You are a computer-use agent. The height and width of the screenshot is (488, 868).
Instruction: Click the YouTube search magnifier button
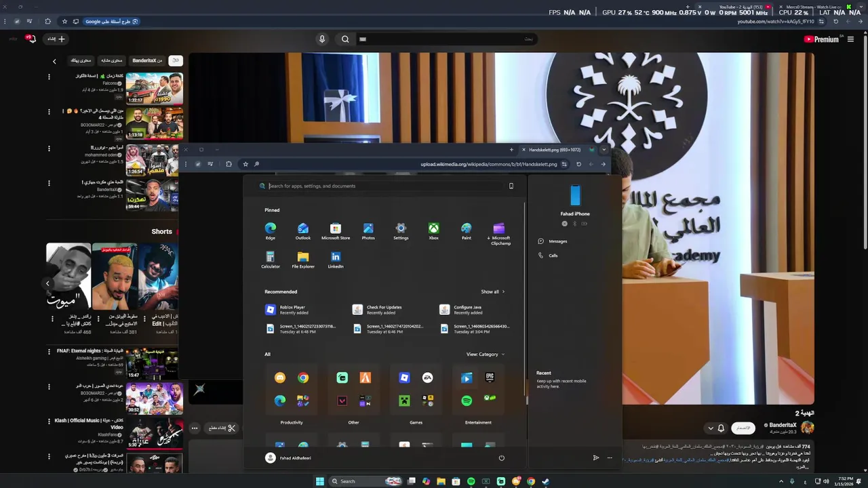tap(345, 39)
